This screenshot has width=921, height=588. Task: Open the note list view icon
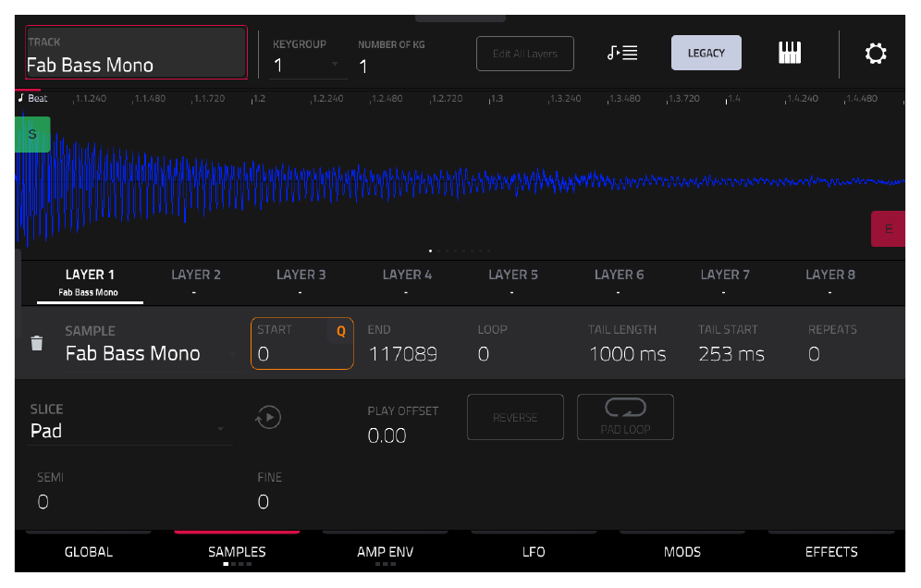(x=622, y=53)
